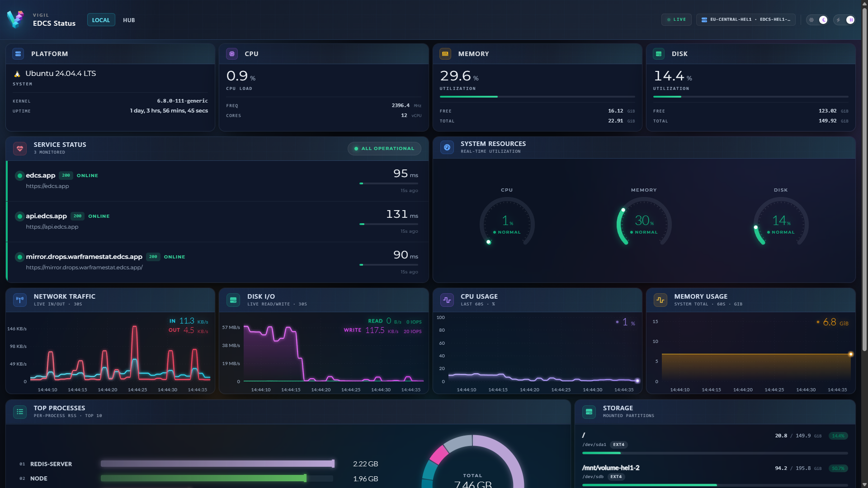868x488 pixels.
Task: Click the CPU Usage waveform icon
Action: tap(447, 300)
